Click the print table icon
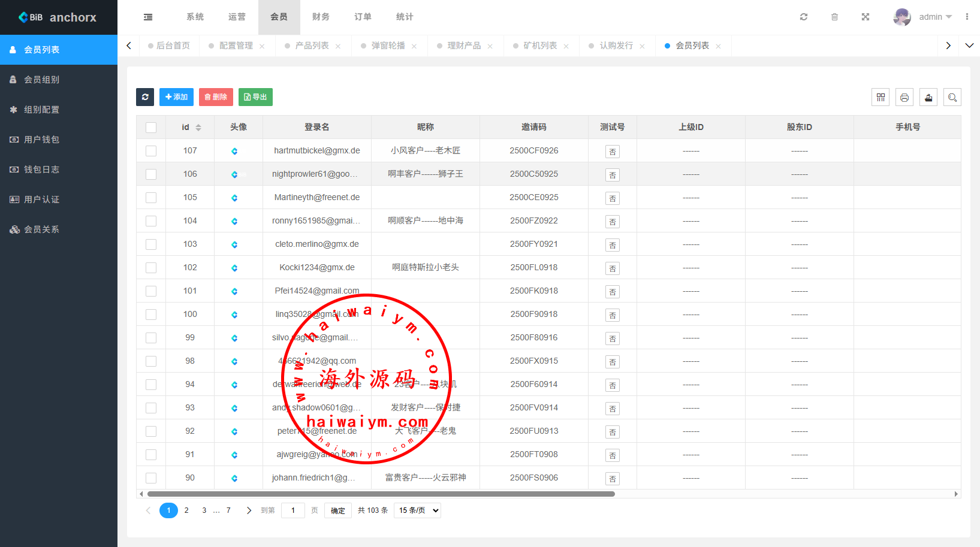This screenshot has height=547, width=980. [904, 97]
